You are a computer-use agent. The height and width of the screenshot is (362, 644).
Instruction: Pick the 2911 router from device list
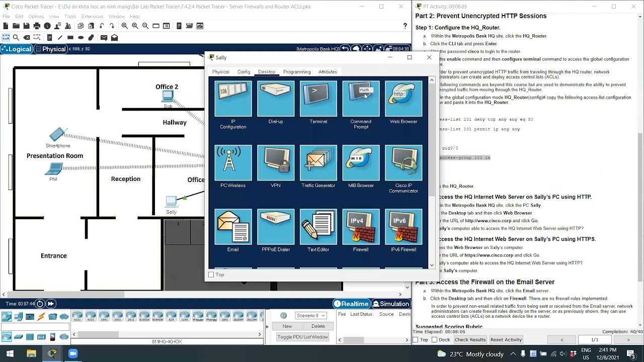point(130,317)
